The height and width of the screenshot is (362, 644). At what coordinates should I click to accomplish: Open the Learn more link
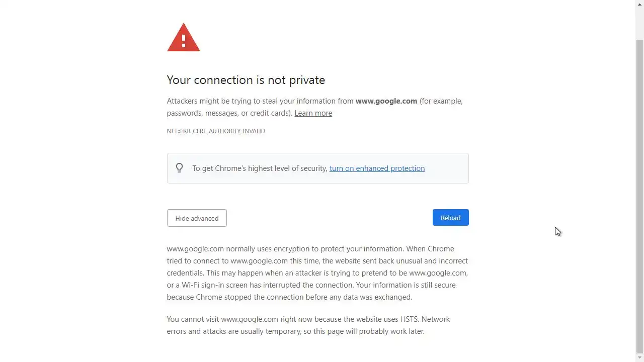313,113
